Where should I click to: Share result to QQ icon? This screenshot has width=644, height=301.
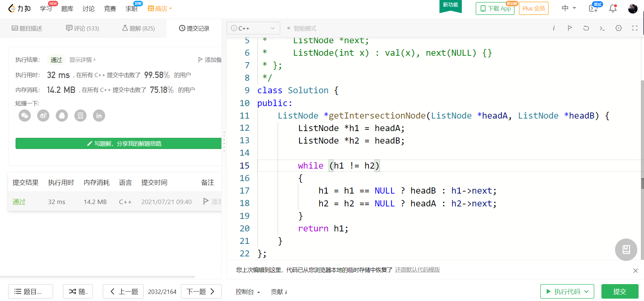click(x=62, y=116)
